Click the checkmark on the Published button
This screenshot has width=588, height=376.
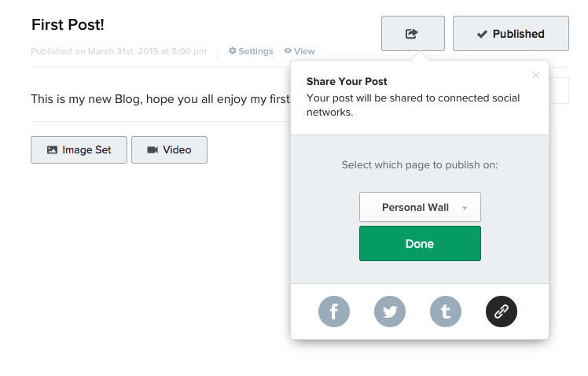(482, 34)
